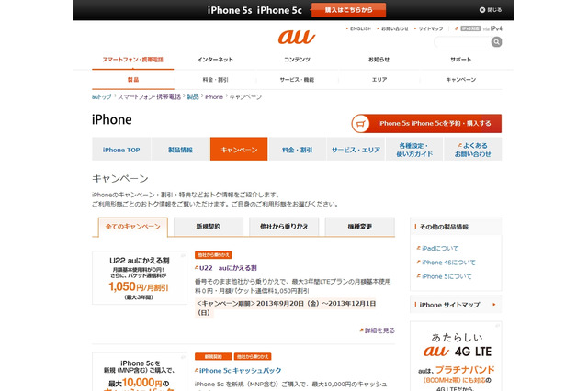The width and height of the screenshot is (588, 391).
Task: Click the au logo
Action: tap(296, 37)
